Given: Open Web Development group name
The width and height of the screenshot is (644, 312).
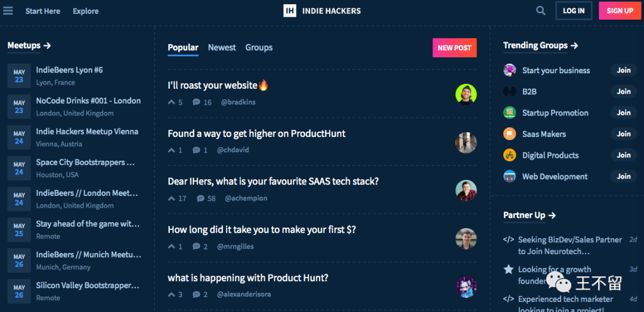Looking at the screenshot, I should pyautogui.click(x=555, y=177).
